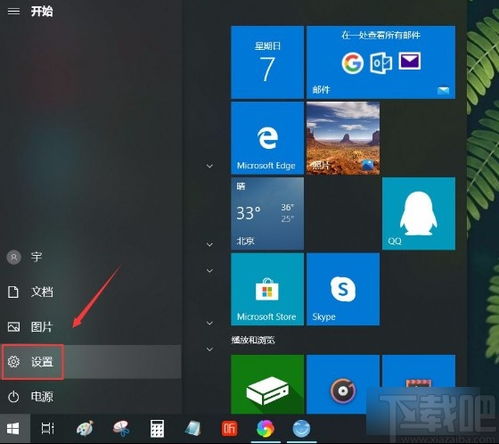Open the 图片 pictures folder
This screenshot has width=499, height=444.
[91, 327]
